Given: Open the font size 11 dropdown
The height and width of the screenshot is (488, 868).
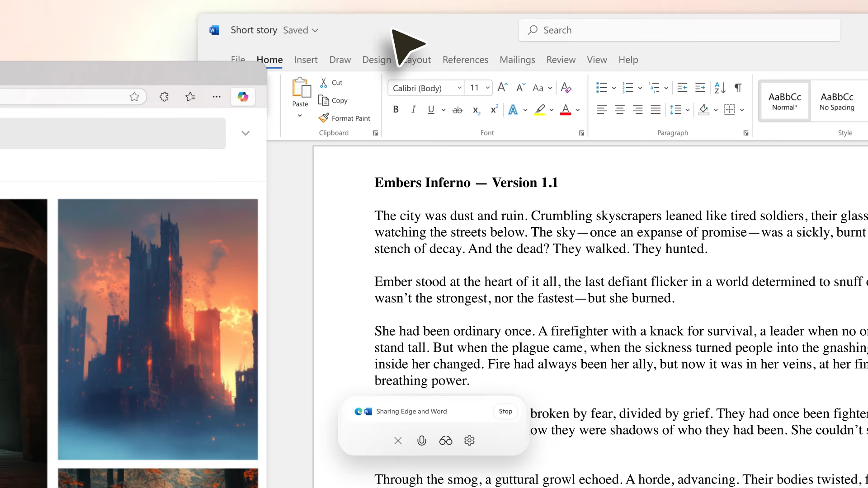Looking at the screenshot, I should coord(488,88).
